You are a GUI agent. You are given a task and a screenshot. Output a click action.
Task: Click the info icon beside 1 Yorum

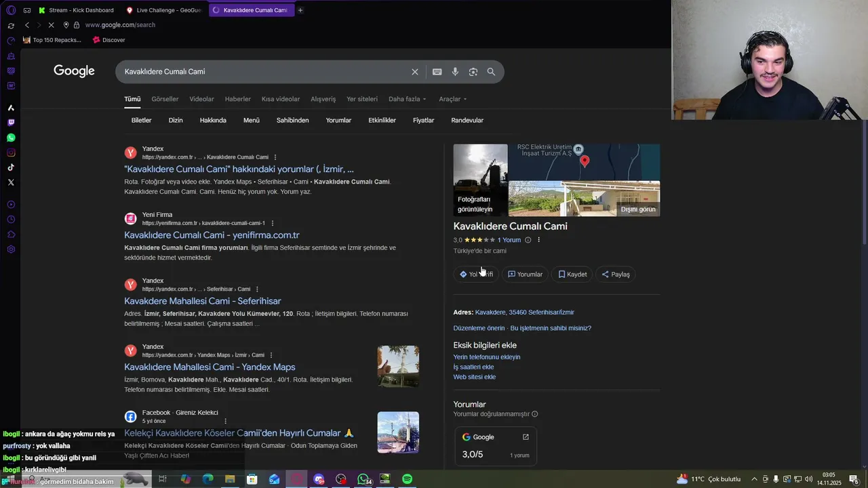(528, 240)
